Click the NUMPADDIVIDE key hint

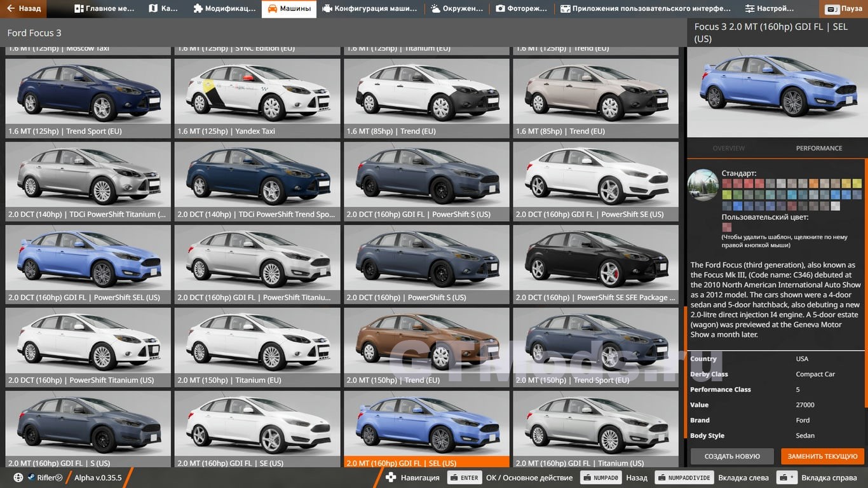click(684, 478)
